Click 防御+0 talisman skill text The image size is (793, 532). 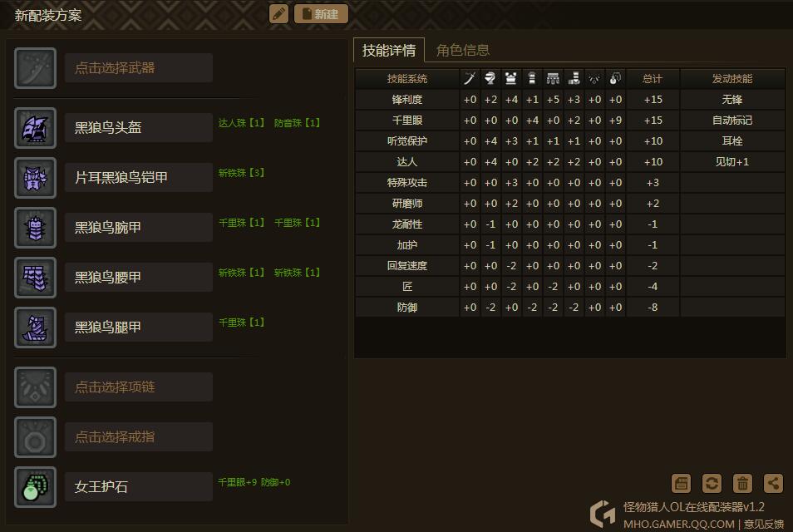click(276, 482)
